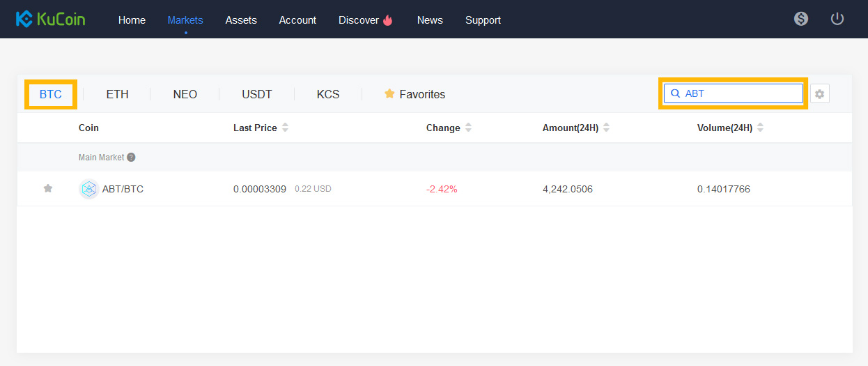The height and width of the screenshot is (366, 868).
Task: Click the Favorites star icon
Action: pos(389,93)
